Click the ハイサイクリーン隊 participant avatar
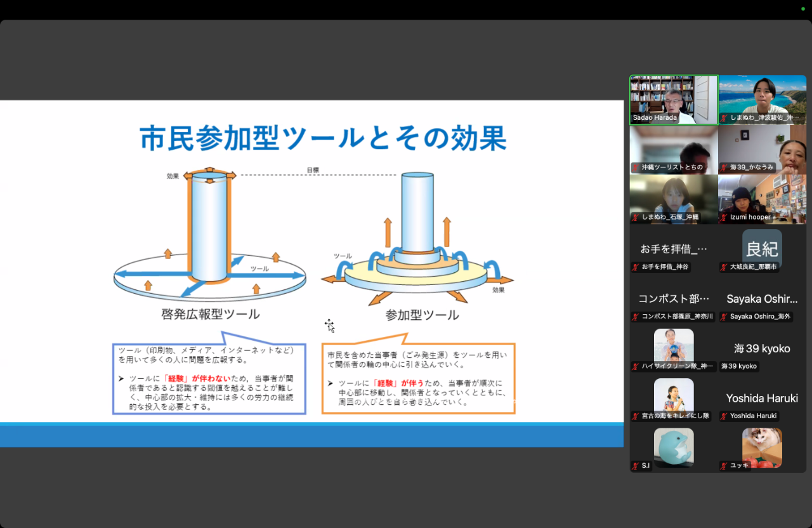812x528 pixels. coord(673,346)
